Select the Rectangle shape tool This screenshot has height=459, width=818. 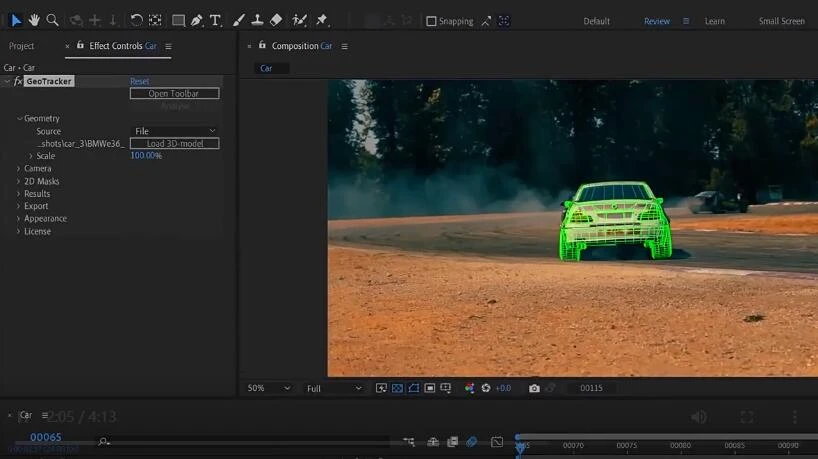178,20
